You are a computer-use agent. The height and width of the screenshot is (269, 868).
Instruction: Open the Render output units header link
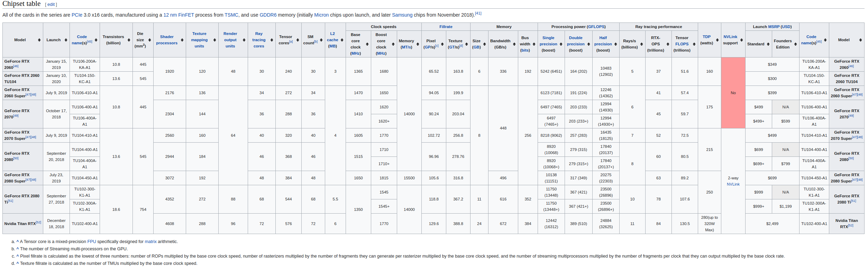pyautogui.click(x=230, y=40)
